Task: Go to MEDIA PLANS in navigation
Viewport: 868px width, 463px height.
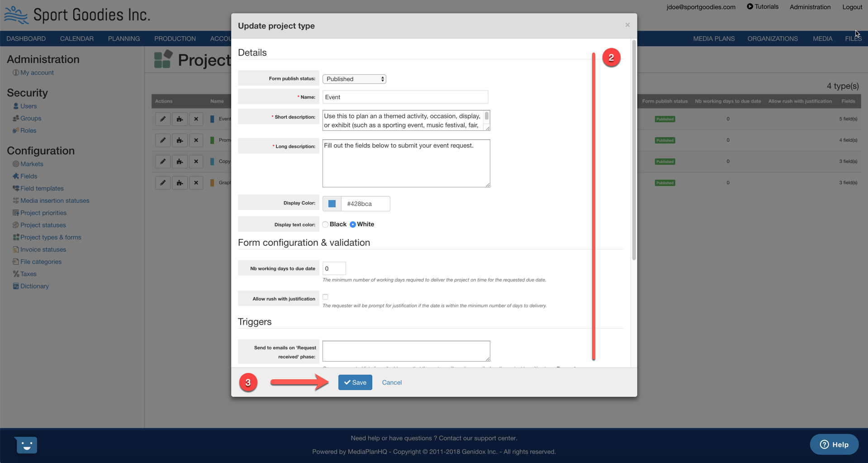Action: (x=714, y=38)
